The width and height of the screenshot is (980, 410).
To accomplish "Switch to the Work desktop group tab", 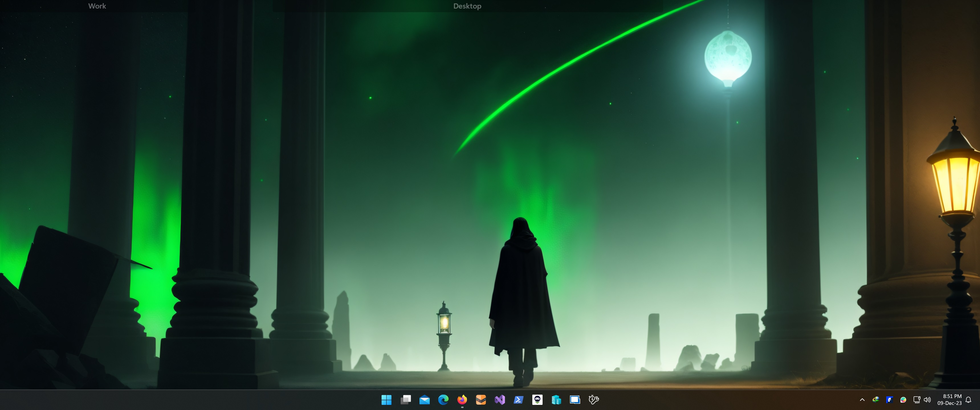I will (97, 6).
